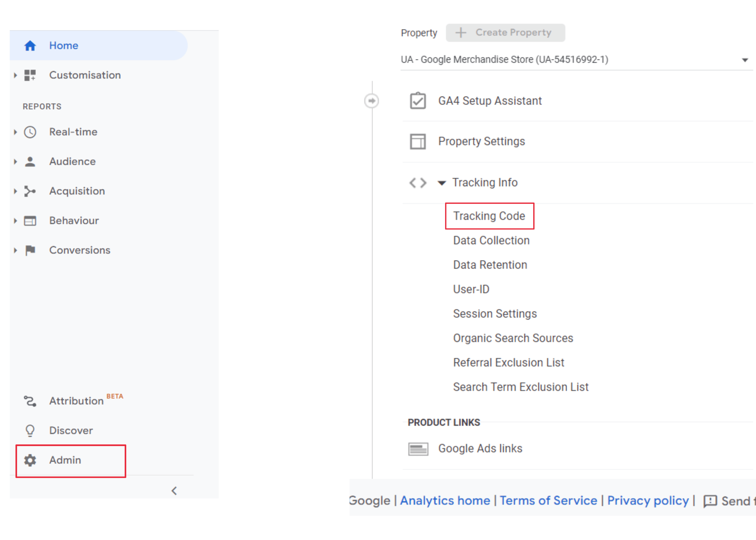This screenshot has height=540, width=756.
Task: Open the Terms of Service link
Action: [548, 500]
